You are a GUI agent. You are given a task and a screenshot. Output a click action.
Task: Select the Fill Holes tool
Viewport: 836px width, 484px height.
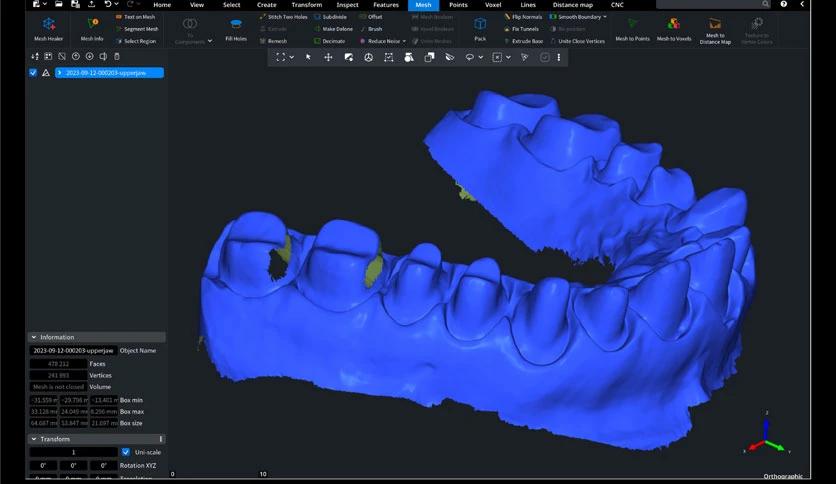[x=236, y=29]
